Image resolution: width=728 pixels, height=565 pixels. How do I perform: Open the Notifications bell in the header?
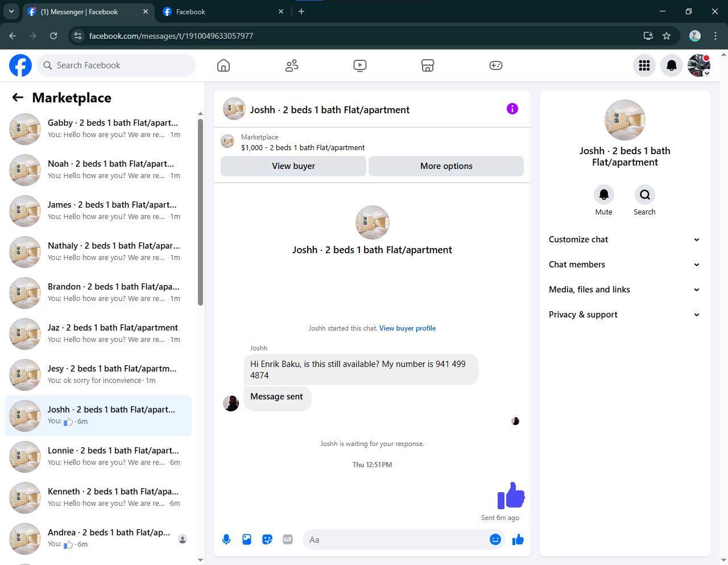tap(672, 65)
